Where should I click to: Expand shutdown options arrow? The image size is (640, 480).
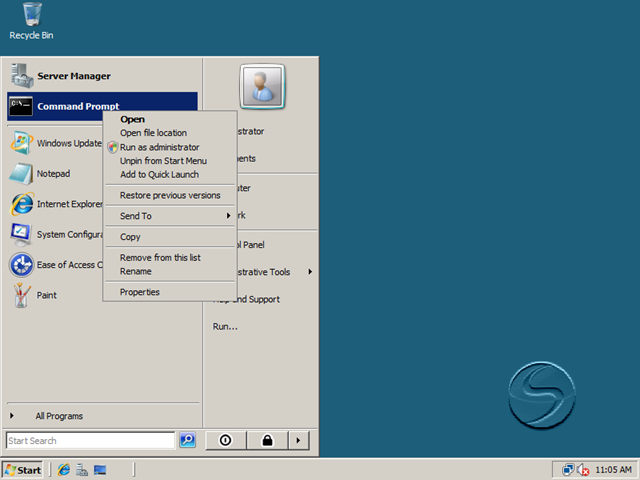[299, 440]
